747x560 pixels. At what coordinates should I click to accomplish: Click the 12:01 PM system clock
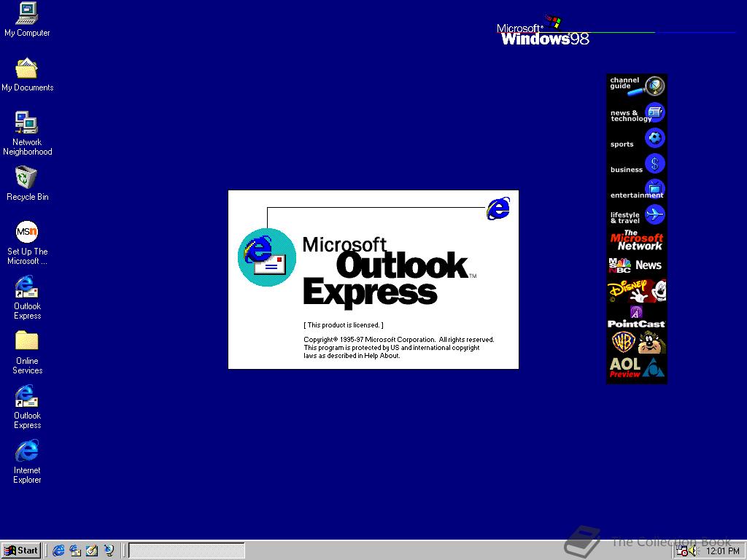click(723, 551)
